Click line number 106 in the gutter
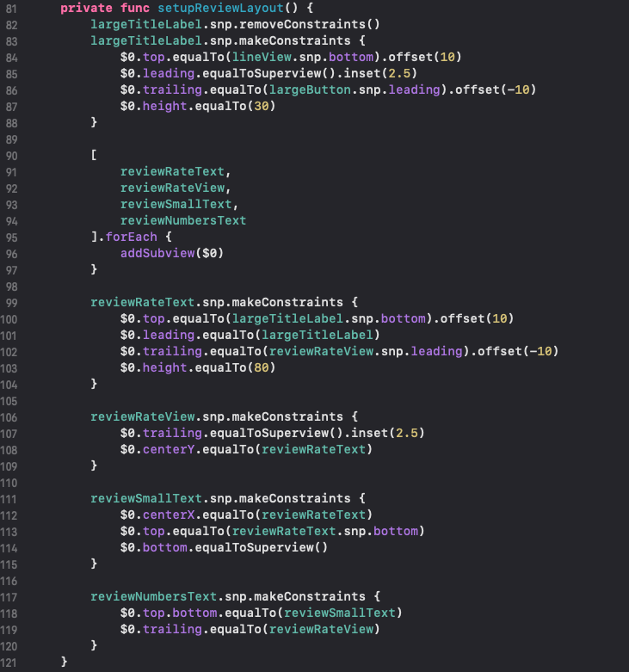Viewport: 629px width, 672px height. tap(9, 417)
